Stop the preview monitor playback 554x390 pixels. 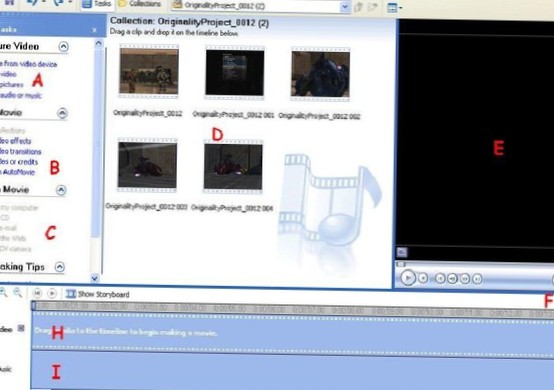(423, 278)
